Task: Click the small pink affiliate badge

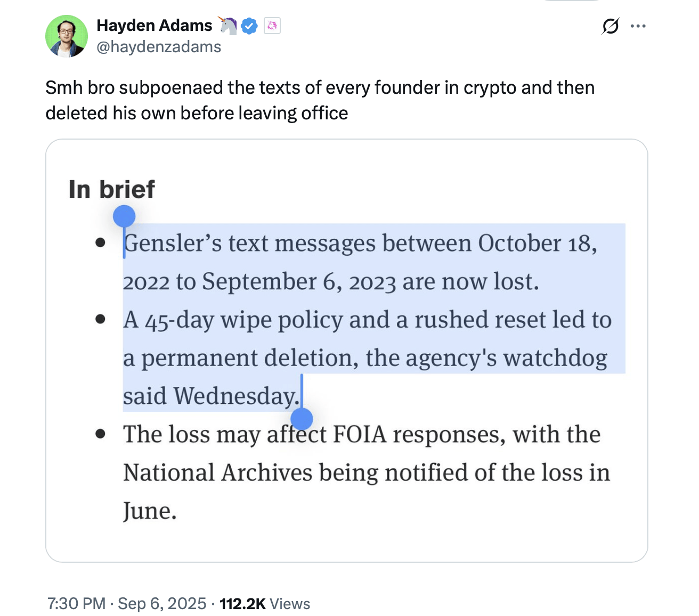Action: pyautogui.click(x=272, y=26)
